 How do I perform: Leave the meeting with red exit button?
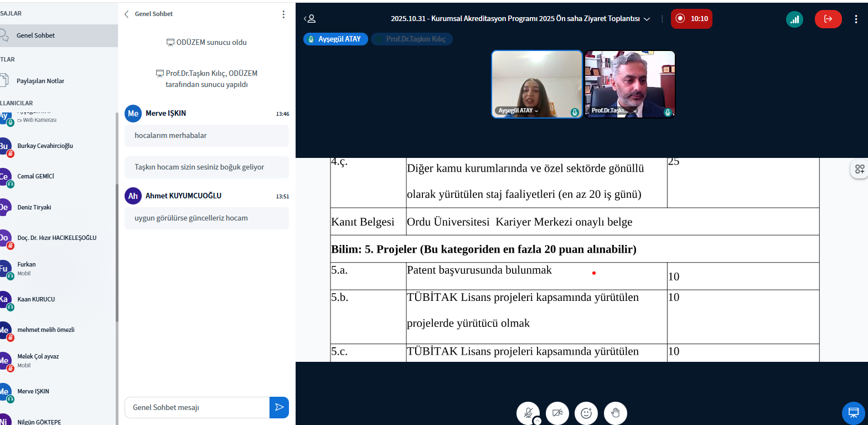[828, 19]
